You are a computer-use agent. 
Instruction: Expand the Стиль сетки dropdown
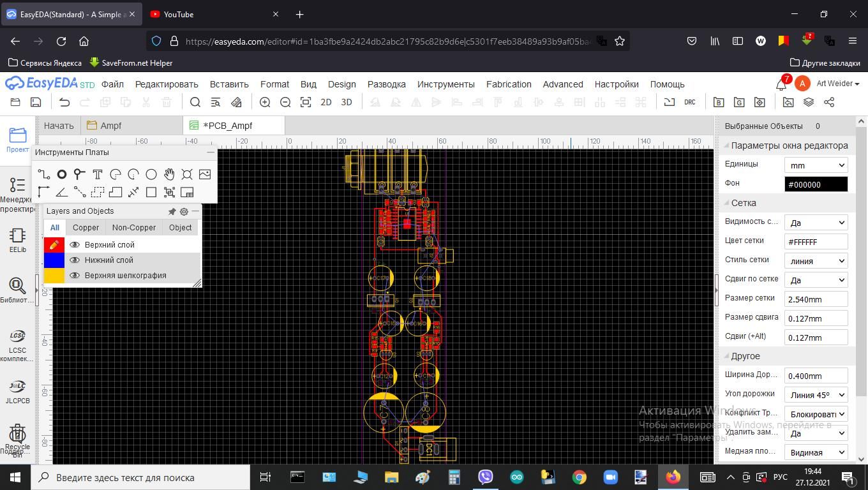pos(816,261)
